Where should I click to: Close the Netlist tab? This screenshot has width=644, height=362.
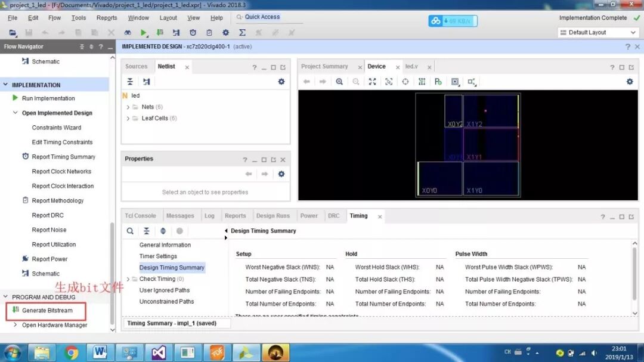(187, 67)
